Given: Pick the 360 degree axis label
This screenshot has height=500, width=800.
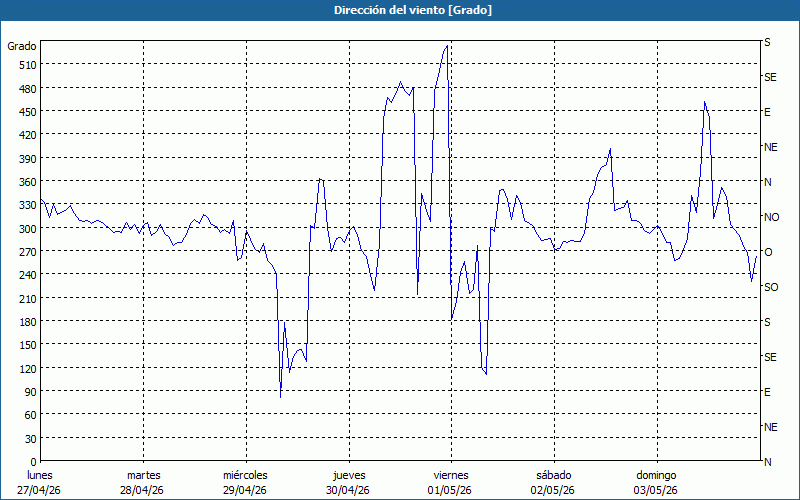Looking at the screenshot, I should coord(27,182).
